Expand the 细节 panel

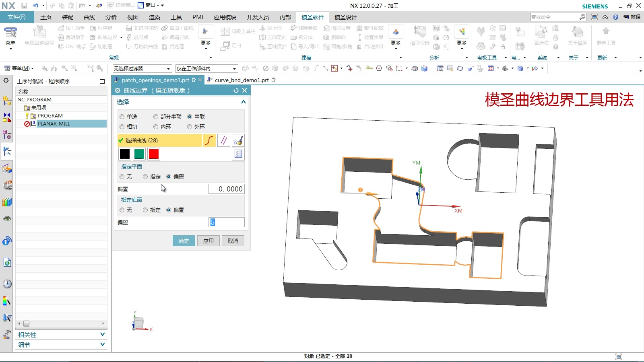(x=102, y=345)
